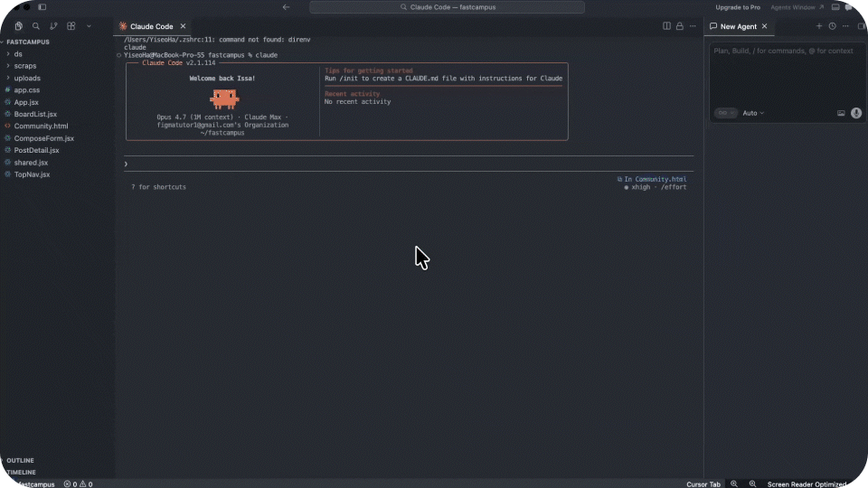This screenshot has width=868, height=488.
Task: Collapse the FASTCAMPUS folder section
Action: point(28,42)
